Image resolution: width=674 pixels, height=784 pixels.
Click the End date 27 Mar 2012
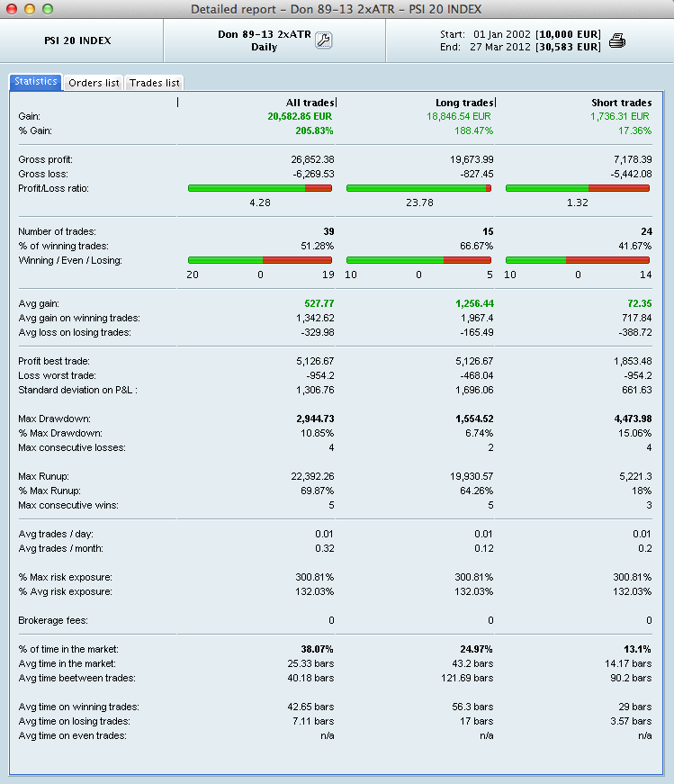click(x=500, y=47)
